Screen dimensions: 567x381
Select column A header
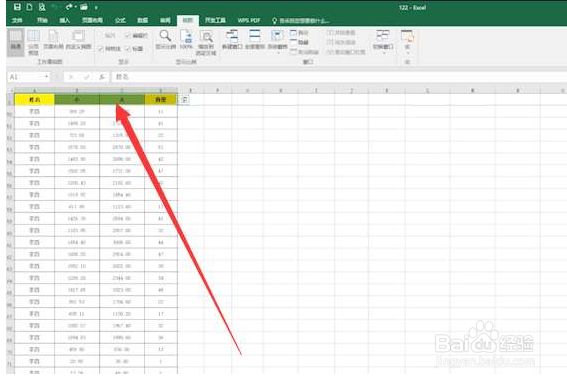34,90
